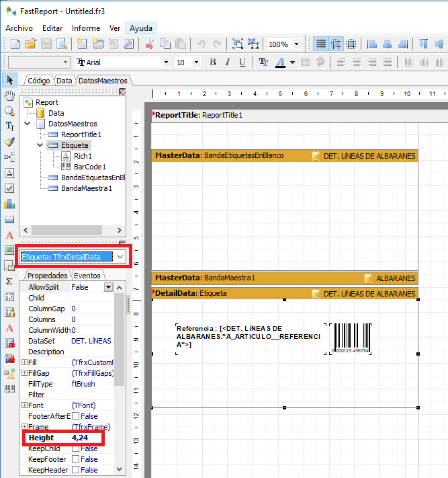Switch to the Eventos tab
The image size is (448, 478).
pyautogui.click(x=87, y=276)
